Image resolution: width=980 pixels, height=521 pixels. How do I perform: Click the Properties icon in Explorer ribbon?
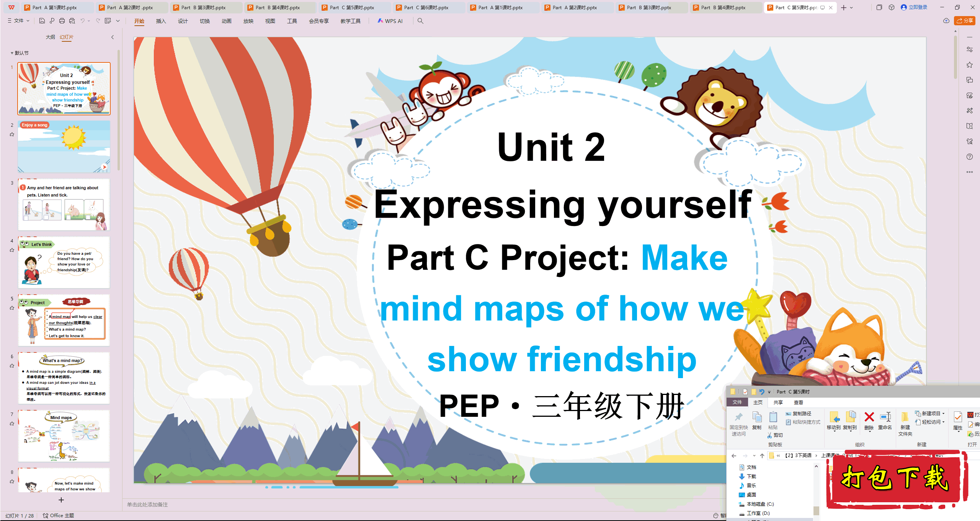click(958, 417)
